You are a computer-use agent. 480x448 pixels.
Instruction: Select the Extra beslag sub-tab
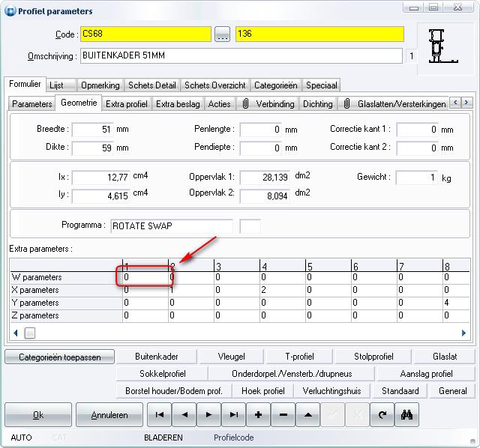click(178, 104)
